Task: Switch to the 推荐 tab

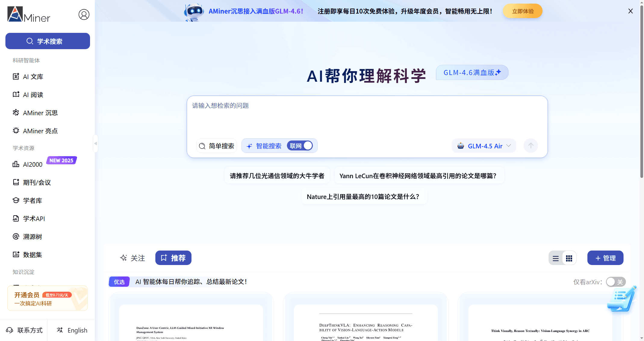Action: (173, 258)
